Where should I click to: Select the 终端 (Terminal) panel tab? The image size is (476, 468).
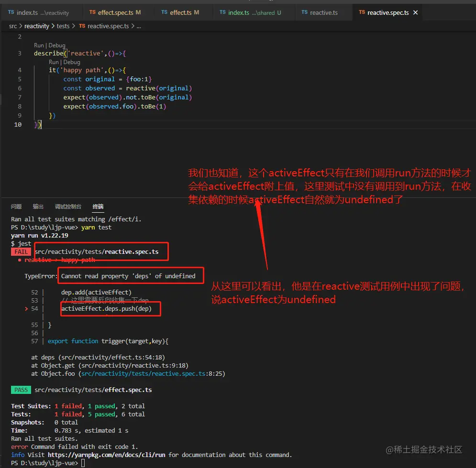point(98,207)
